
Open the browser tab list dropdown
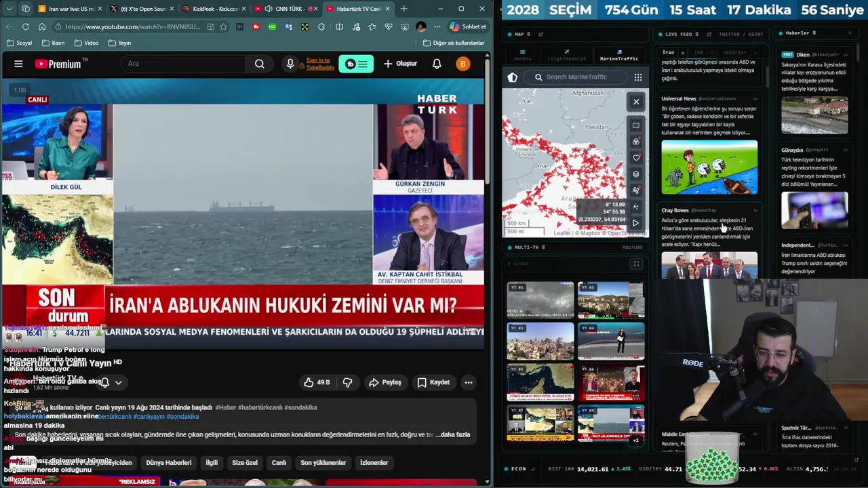click(9, 9)
